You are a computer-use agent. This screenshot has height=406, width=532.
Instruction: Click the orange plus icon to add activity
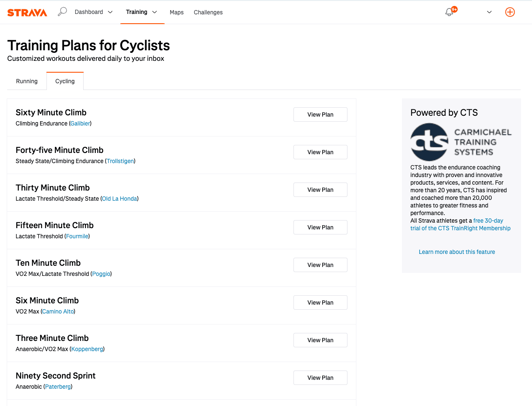(x=510, y=12)
